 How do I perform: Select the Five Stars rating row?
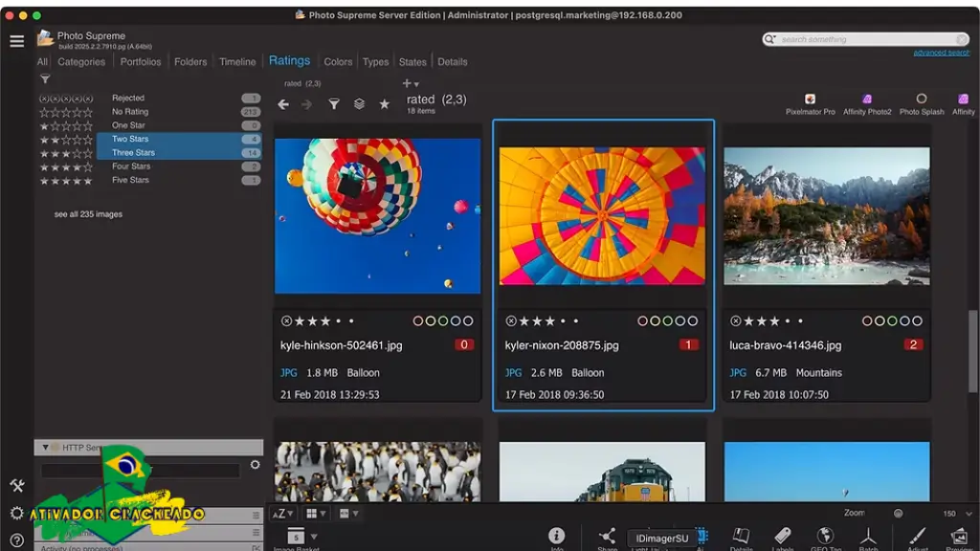[150, 180]
